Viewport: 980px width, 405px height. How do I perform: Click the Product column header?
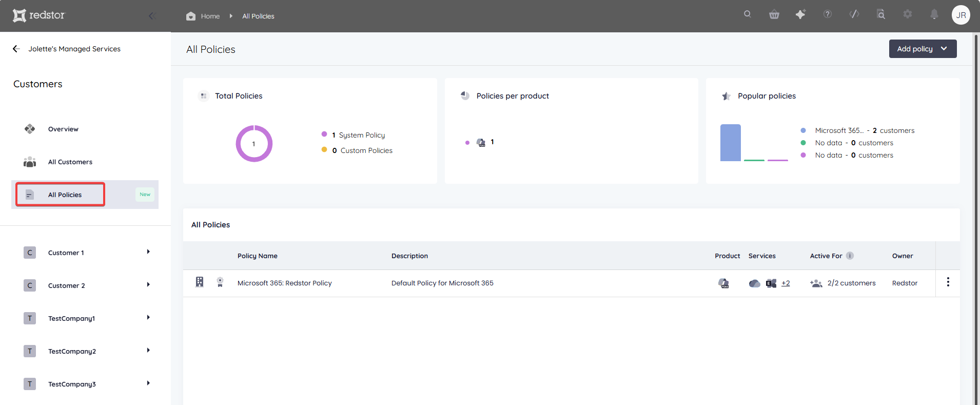click(x=728, y=256)
